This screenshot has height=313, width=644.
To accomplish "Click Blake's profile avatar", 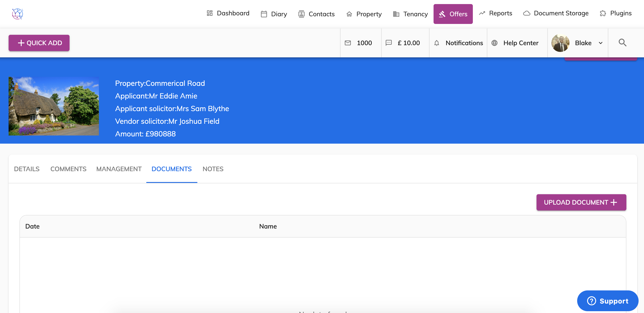I will pyautogui.click(x=560, y=43).
